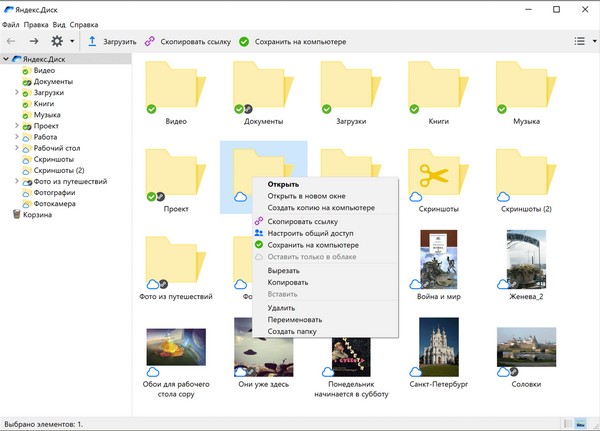Choose Удалить in the context menu

coord(325,308)
